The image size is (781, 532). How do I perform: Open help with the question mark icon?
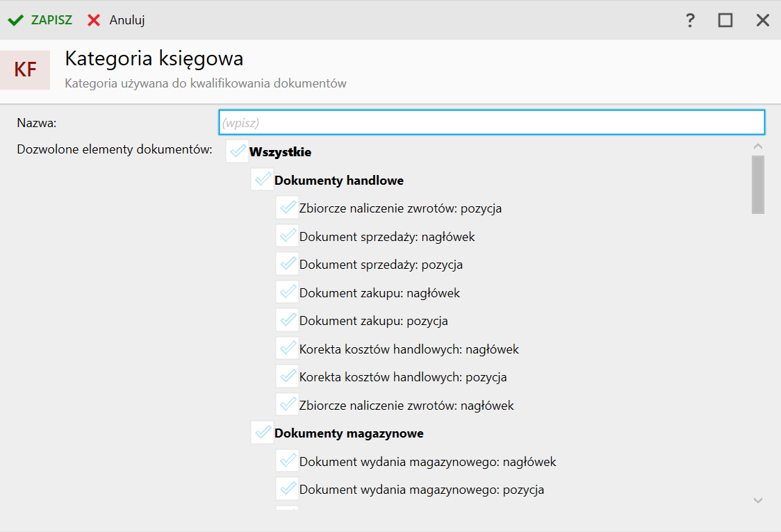(690, 20)
